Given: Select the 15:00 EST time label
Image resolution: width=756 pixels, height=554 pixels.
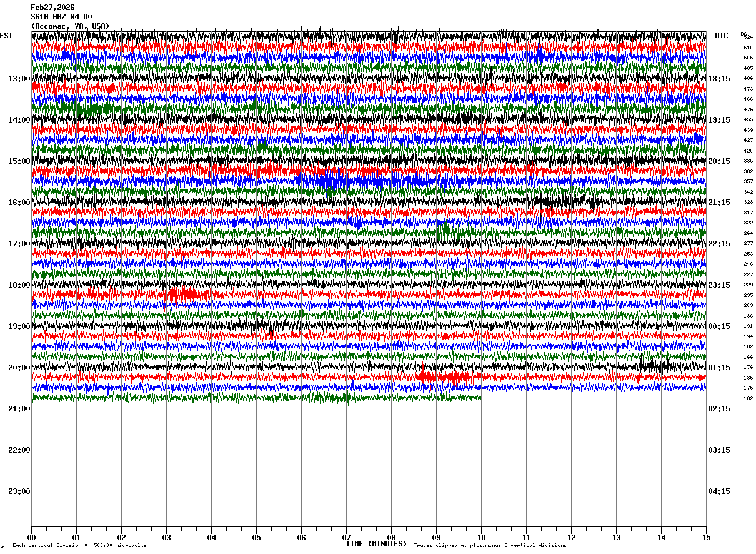Looking at the screenshot, I should (x=19, y=161).
